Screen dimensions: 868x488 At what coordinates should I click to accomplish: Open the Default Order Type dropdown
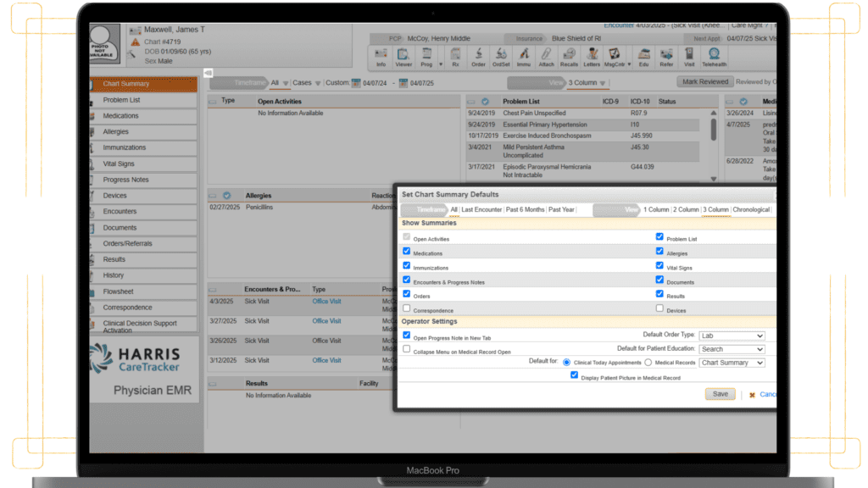732,335
